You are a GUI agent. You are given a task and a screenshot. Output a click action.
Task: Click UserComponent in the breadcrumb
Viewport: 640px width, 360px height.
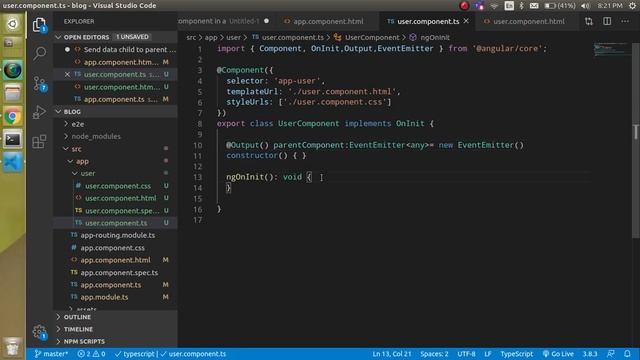coord(372,38)
